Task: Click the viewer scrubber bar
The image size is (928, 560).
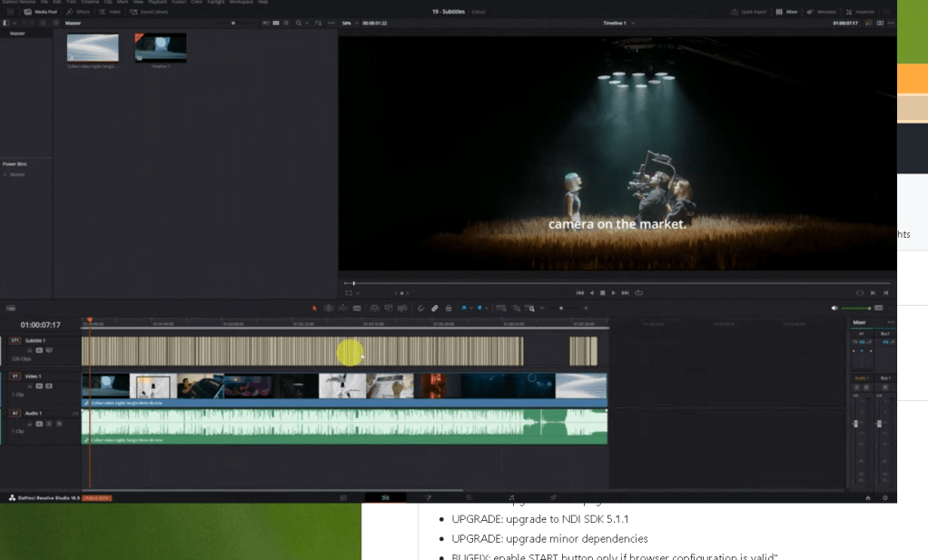Action: [617, 283]
